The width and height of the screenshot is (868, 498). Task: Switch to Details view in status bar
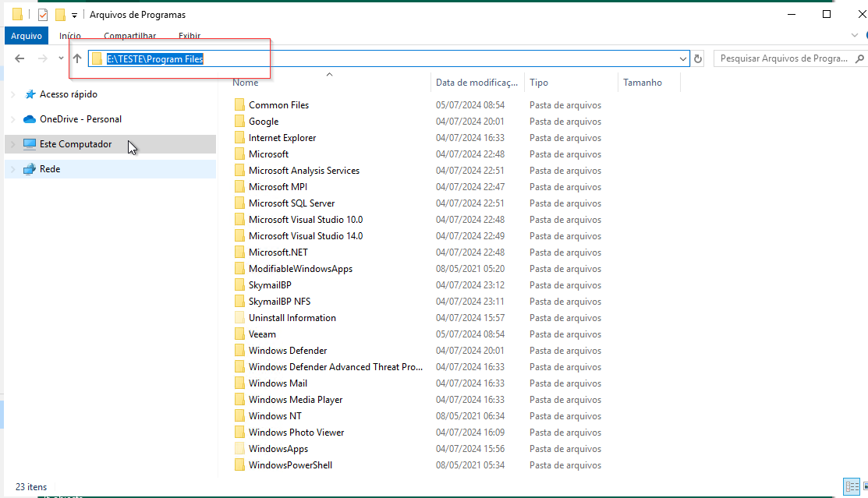[852, 487]
